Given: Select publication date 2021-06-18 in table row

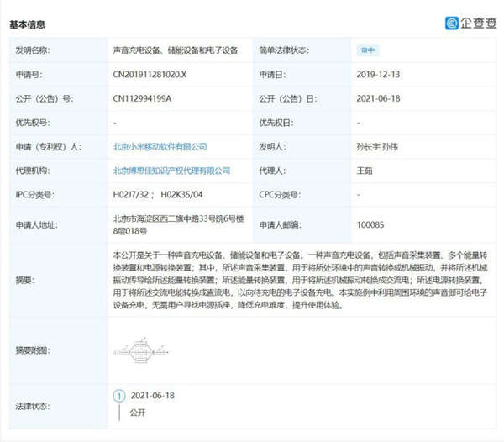Looking at the screenshot, I should coord(378,98).
